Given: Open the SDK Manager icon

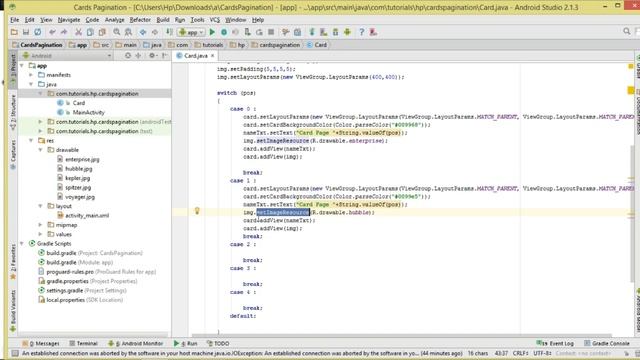Looking at the screenshot, I should point(336,32).
